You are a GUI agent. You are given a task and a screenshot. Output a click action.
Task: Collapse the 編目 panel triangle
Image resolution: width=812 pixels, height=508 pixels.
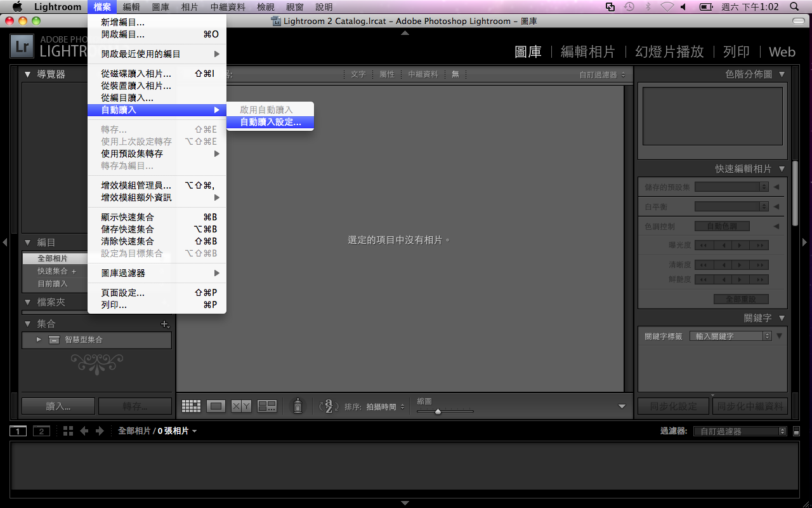tap(27, 243)
